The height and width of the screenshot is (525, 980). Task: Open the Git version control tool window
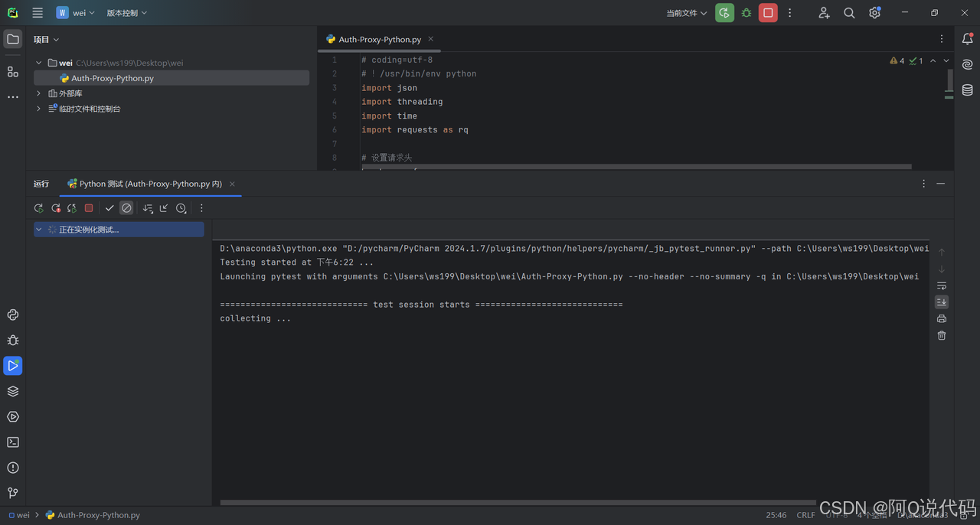click(x=13, y=493)
